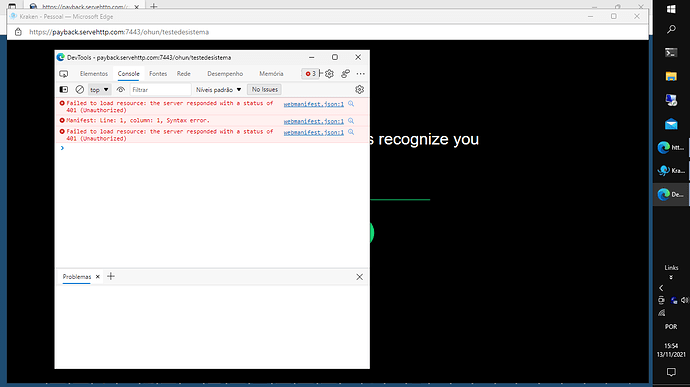
Task: Search icon beside first 401 error
Action: click(x=351, y=104)
